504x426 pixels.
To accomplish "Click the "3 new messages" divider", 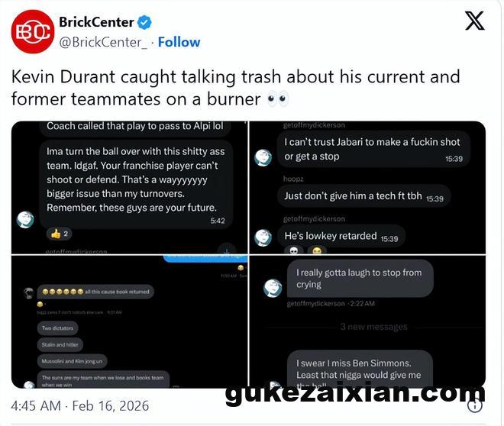I will [x=373, y=327].
